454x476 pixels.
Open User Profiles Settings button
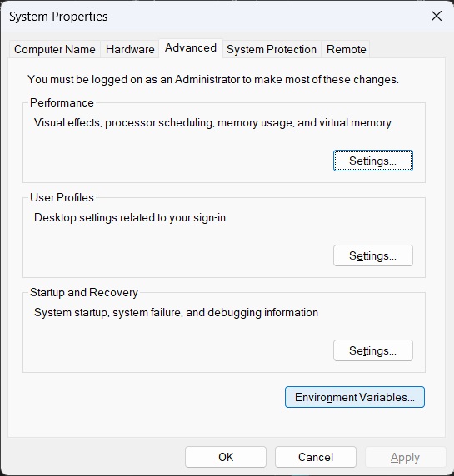[373, 255]
